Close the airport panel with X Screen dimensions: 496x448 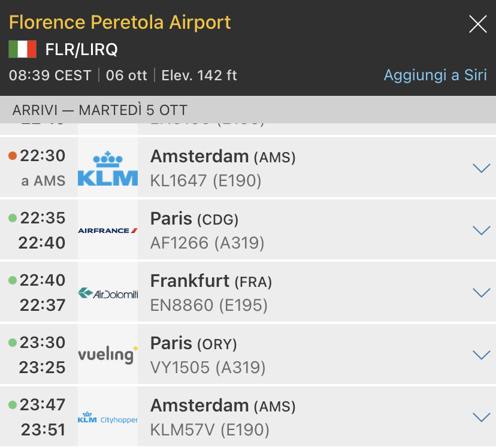[477, 24]
